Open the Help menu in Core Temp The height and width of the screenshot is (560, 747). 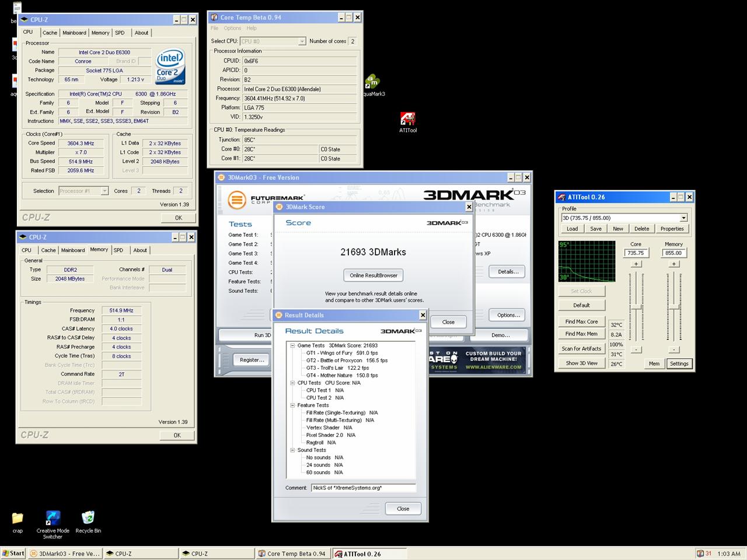pyautogui.click(x=252, y=28)
